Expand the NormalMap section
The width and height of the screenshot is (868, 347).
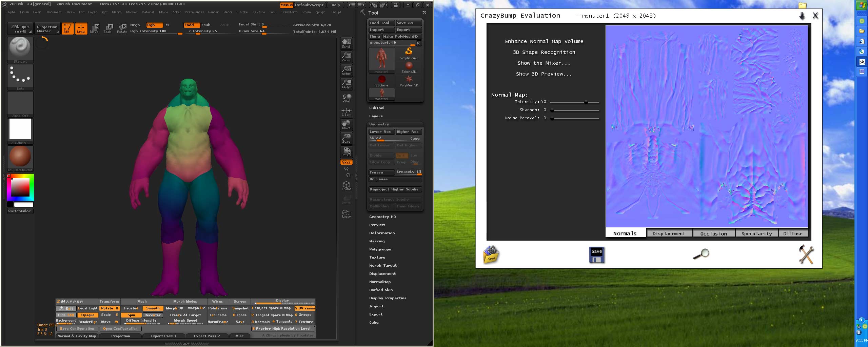[380, 282]
